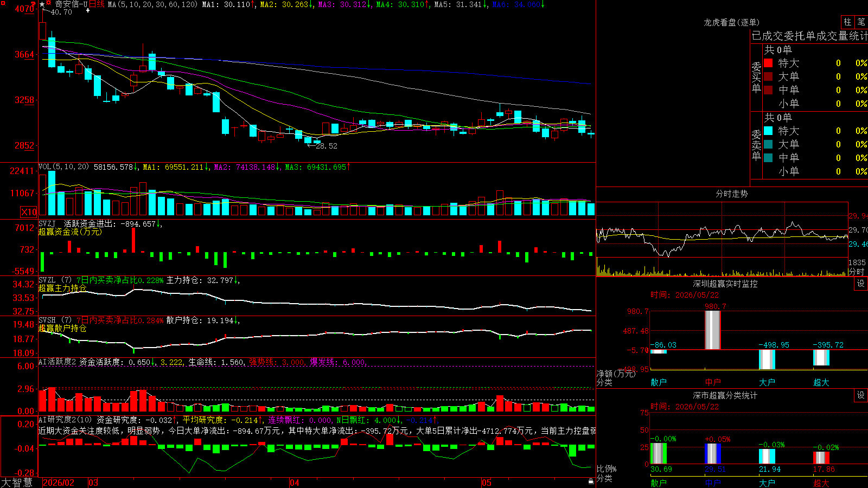
Task: Click the VOL(5,10,20) indicator label
Action: point(63,167)
